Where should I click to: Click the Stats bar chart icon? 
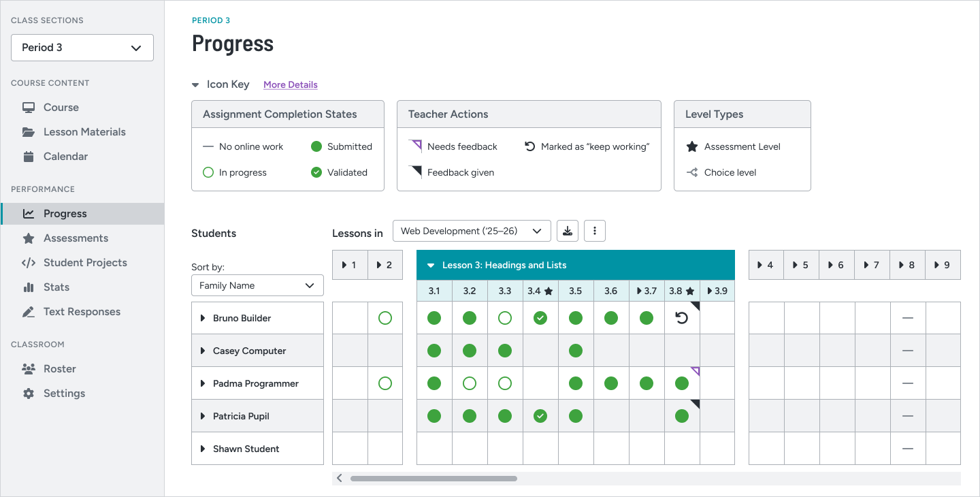29,287
